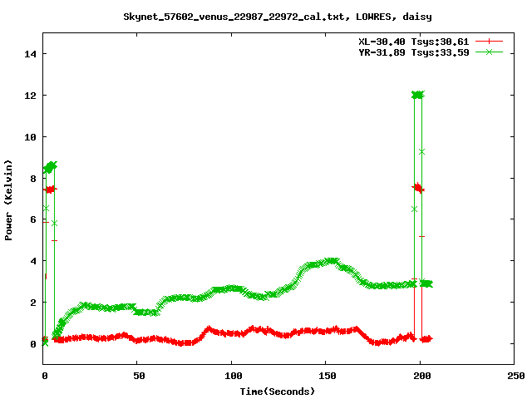This screenshot has width=532, height=399.
Task: Click the y-axis tick label 0
Action: [x=33, y=344]
